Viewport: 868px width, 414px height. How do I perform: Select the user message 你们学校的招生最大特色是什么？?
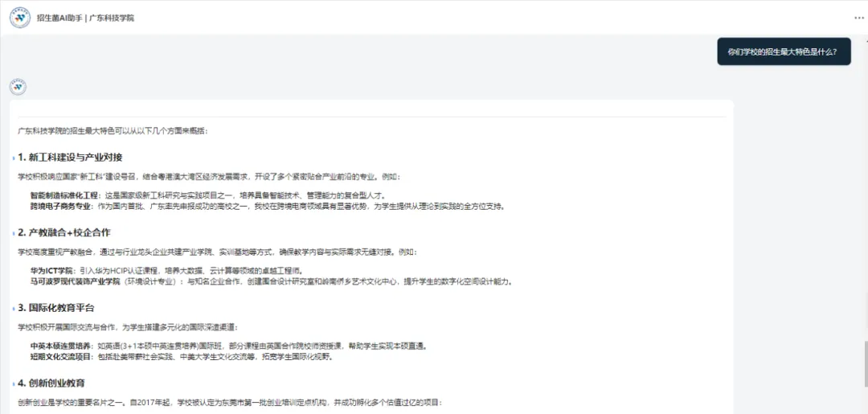click(784, 51)
